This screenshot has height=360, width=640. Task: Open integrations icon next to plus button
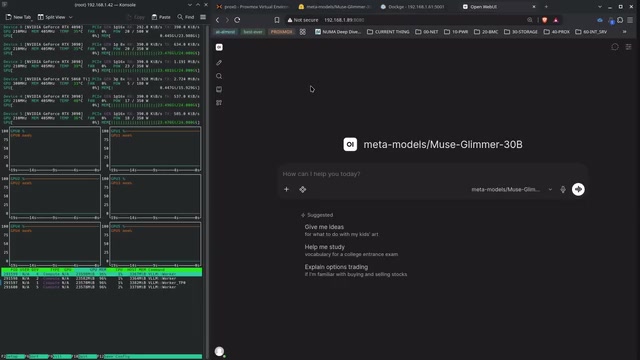pos(302,189)
